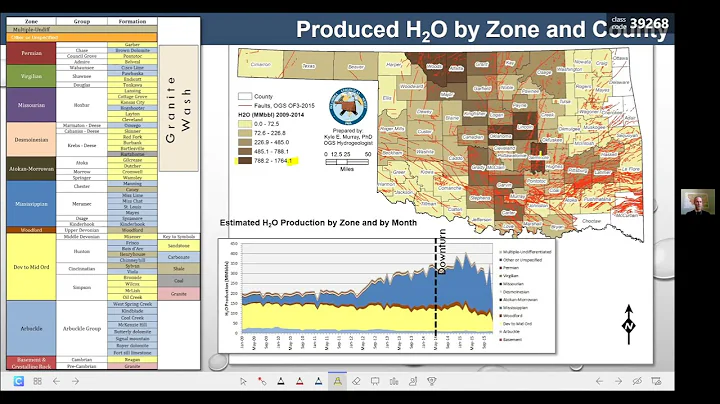Click the Desmoinesian zone cell
This screenshot has height=404, width=720.
[31, 140]
